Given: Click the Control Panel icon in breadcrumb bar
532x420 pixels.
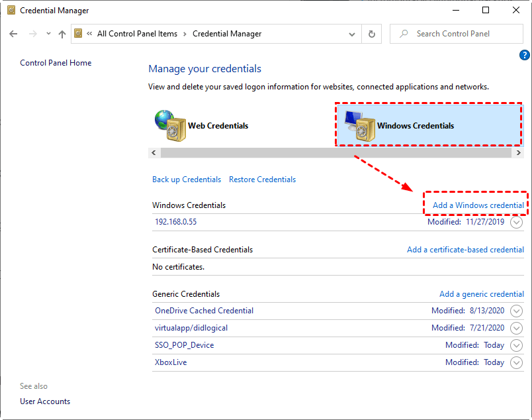Looking at the screenshot, I should (77, 34).
